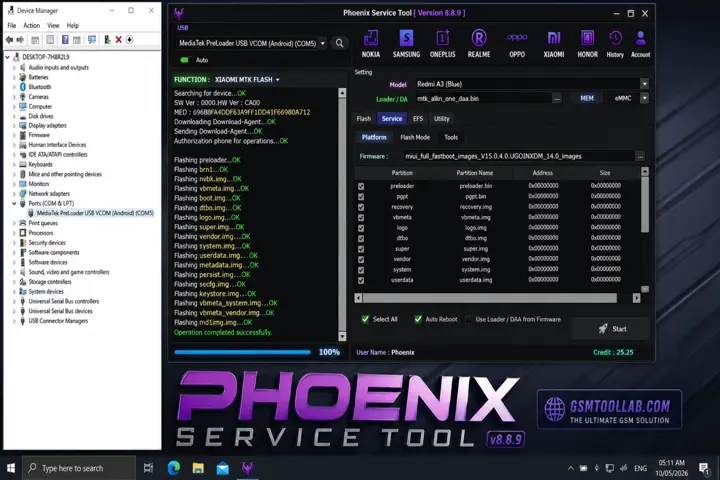The width and height of the screenshot is (720, 480).
Task: Open the Model dropdown arrow
Action: coord(645,84)
